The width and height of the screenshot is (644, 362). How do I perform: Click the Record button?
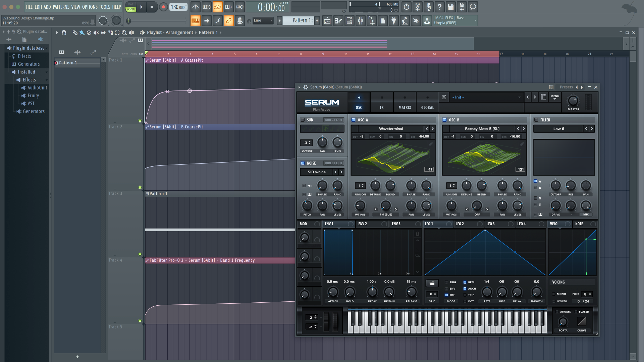point(163,7)
